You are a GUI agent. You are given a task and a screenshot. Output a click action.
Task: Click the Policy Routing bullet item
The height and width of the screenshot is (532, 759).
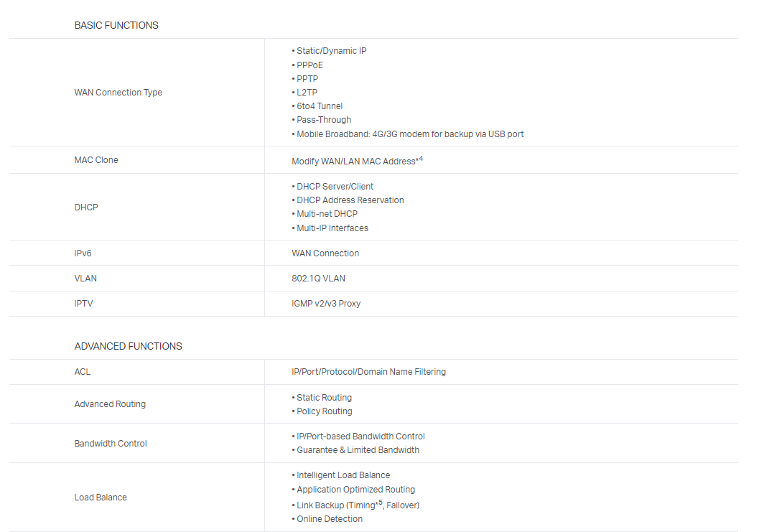324,411
